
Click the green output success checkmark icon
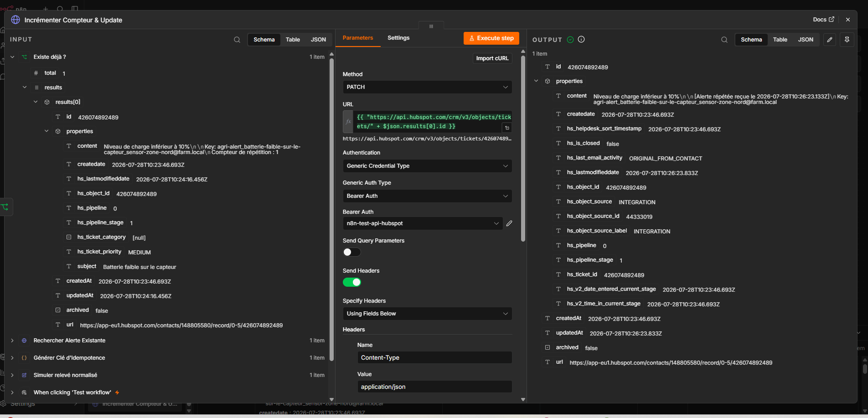[x=570, y=40]
